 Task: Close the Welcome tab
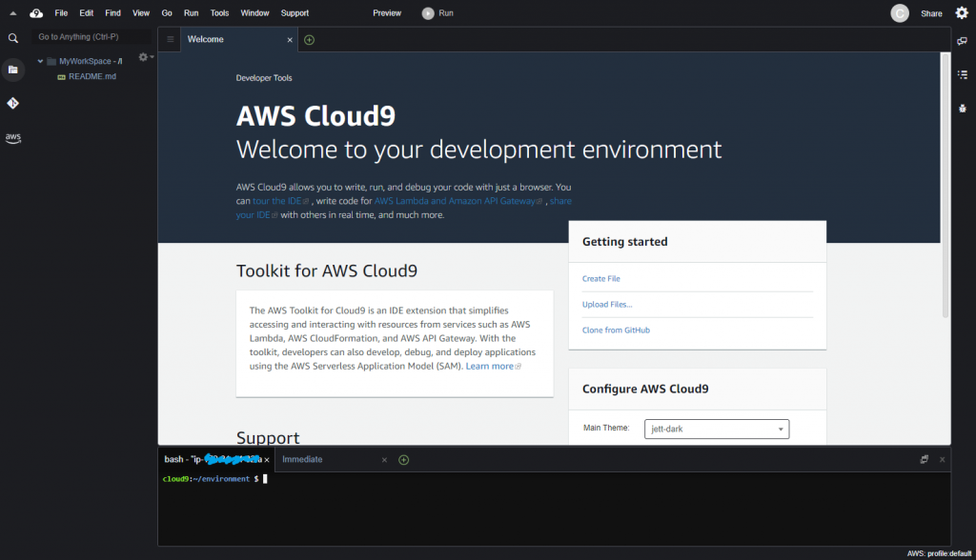[x=290, y=40]
